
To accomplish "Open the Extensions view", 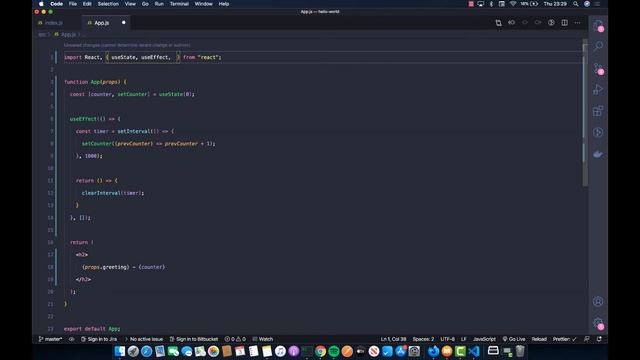I will click(x=598, y=111).
